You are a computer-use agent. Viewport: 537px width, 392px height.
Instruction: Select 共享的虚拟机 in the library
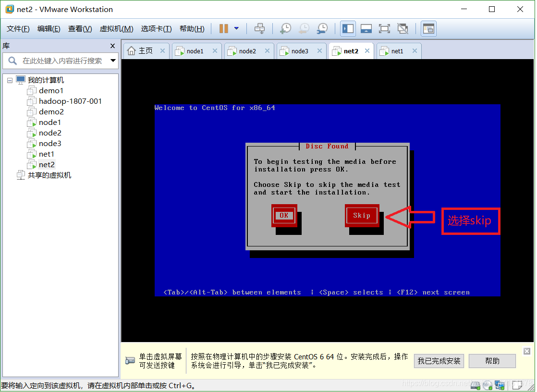click(x=49, y=175)
